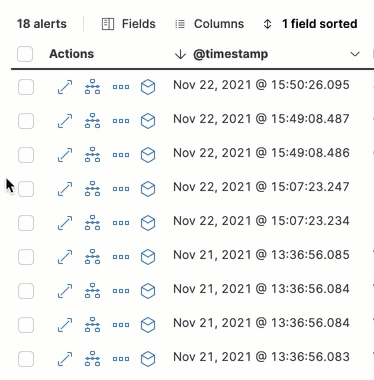Image resolution: width=374 pixels, height=380 pixels.
Task: Analyze event icon in 15:49:08.487 row
Action: [92, 121]
